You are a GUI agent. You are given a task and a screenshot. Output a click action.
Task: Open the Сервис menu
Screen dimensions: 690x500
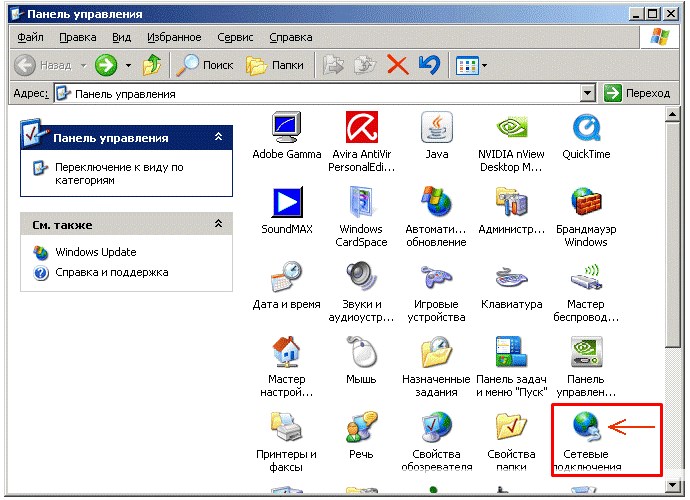point(235,37)
